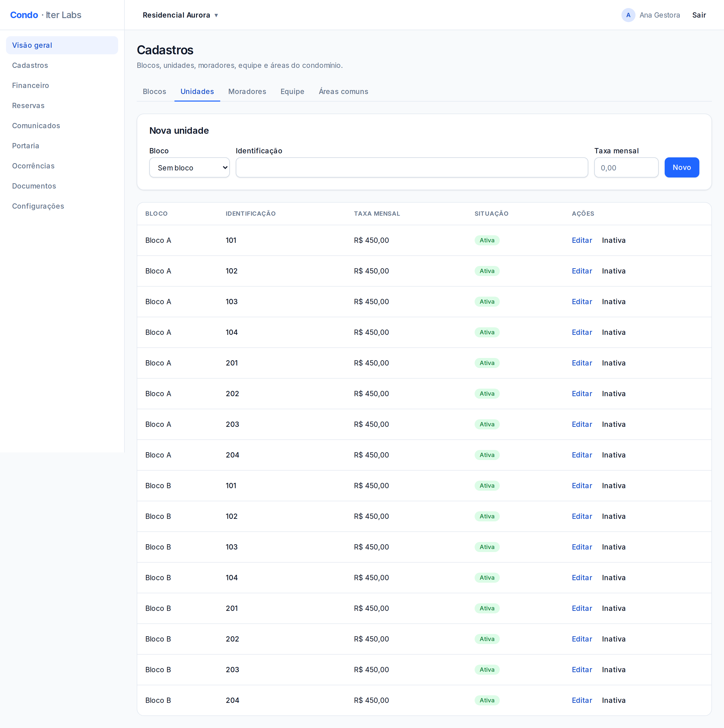724x728 pixels.
Task: Go to Portaria in sidebar
Action: [x=62, y=146]
